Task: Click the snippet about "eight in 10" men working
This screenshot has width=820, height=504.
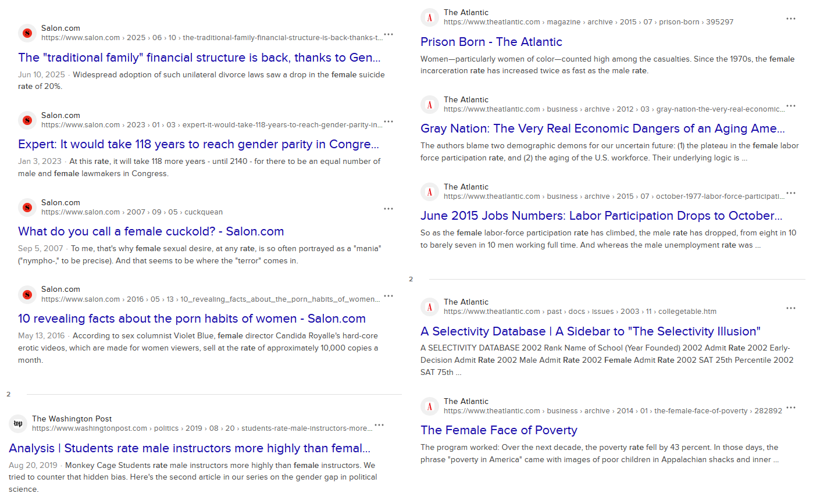Action: coord(608,239)
